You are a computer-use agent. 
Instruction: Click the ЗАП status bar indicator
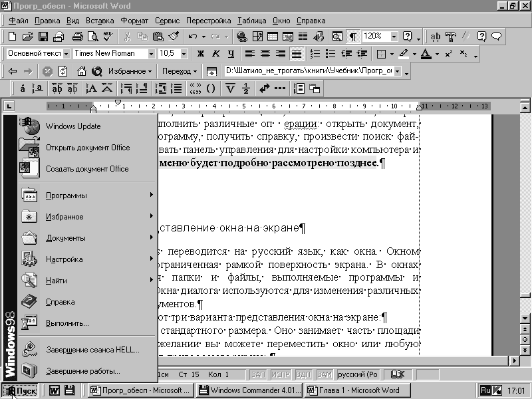click(258, 374)
